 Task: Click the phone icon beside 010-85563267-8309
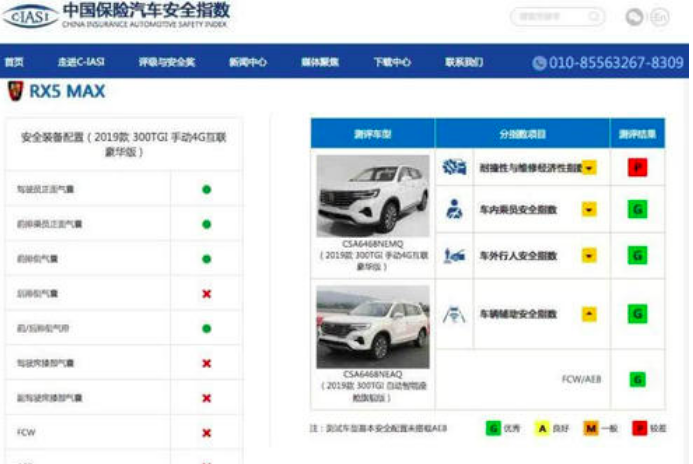point(539,63)
